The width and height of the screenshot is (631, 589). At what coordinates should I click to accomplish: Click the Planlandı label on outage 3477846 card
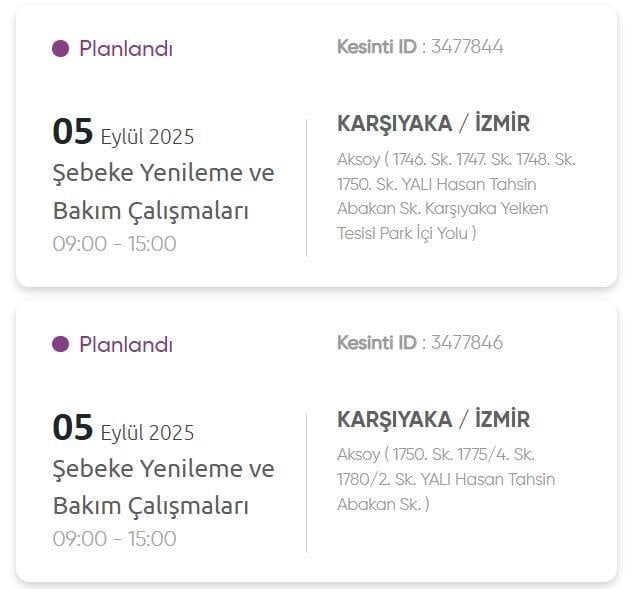[125, 344]
